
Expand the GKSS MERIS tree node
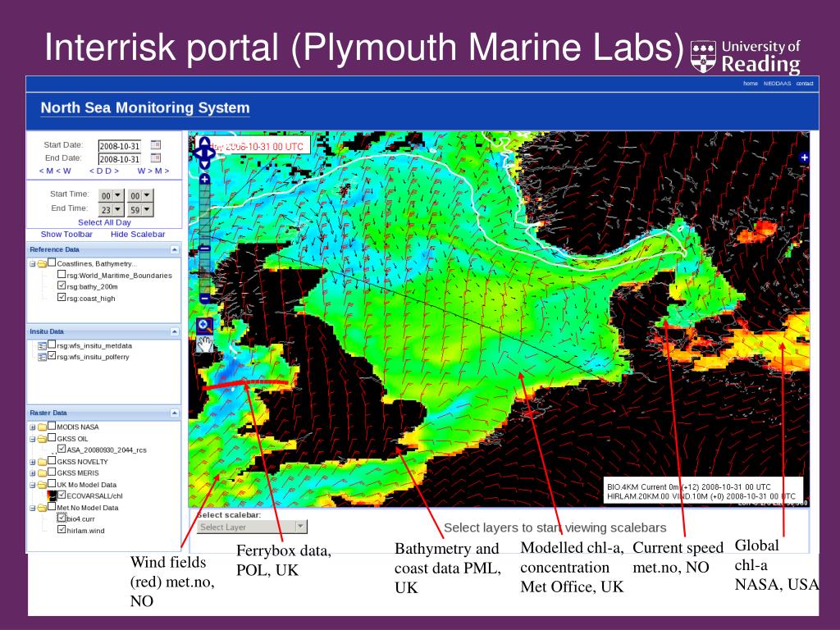(33, 473)
